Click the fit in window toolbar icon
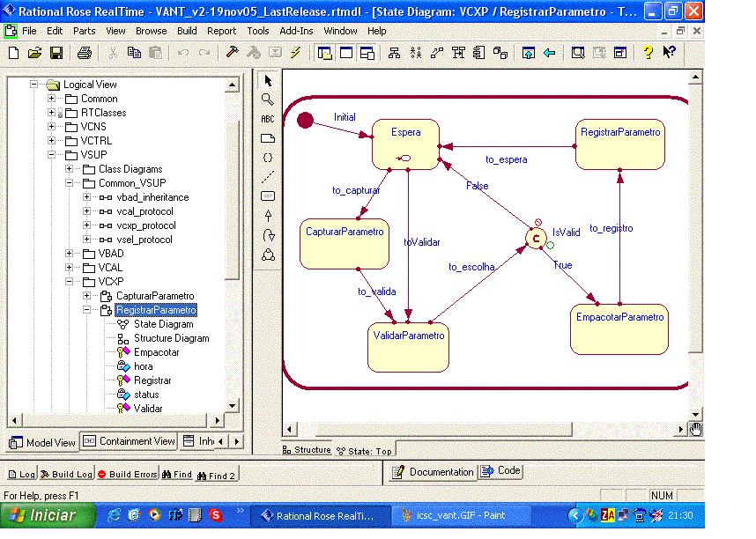 click(x=578, y=53)
